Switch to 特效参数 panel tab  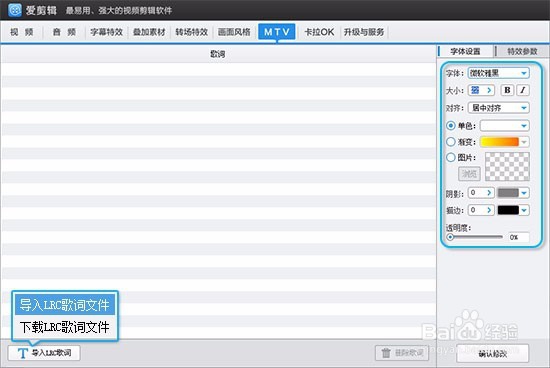[522, 51]
